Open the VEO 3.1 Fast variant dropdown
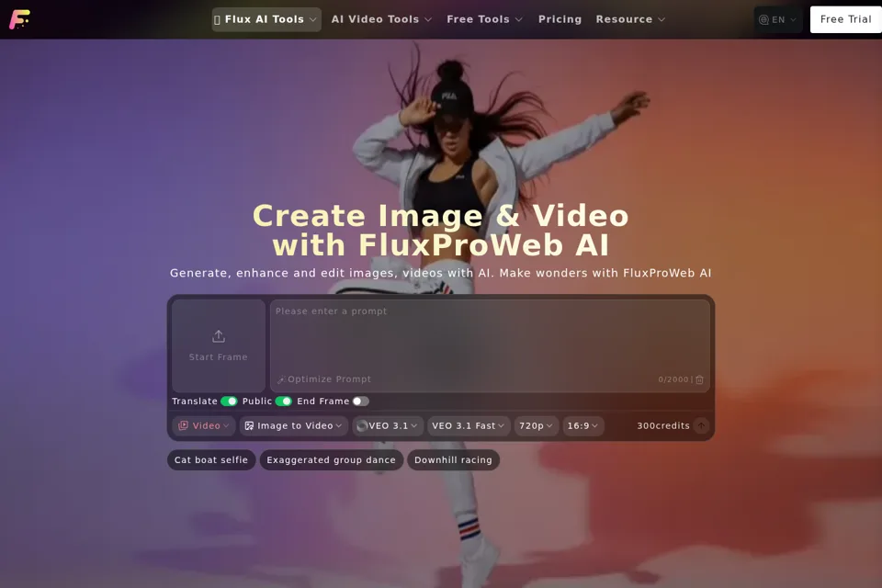 click(x=468, y=426)
